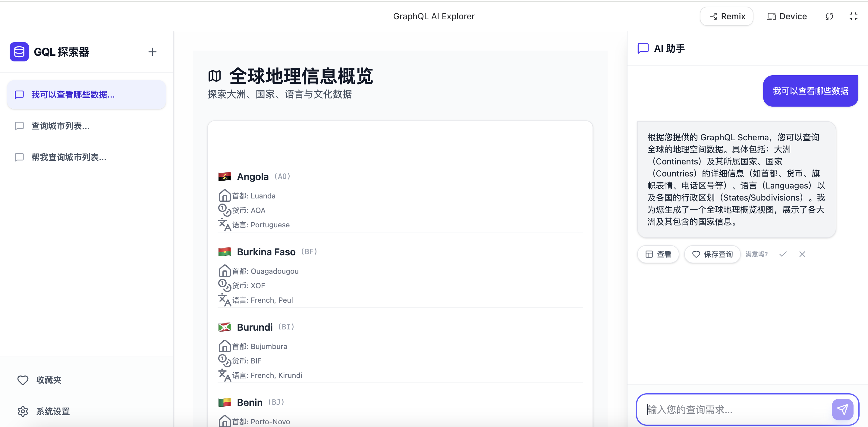Click the 查看 view button

coord(658,254)
